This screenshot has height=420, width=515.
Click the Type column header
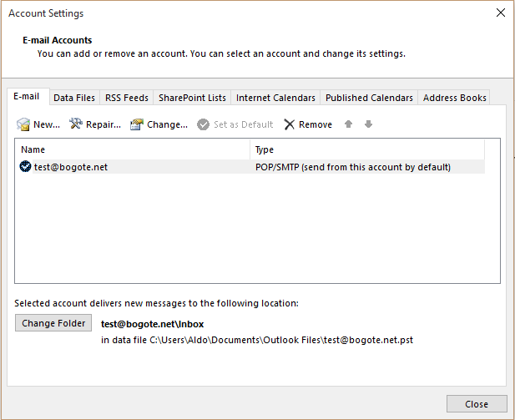pyautogui.click(x=367, y=149)
